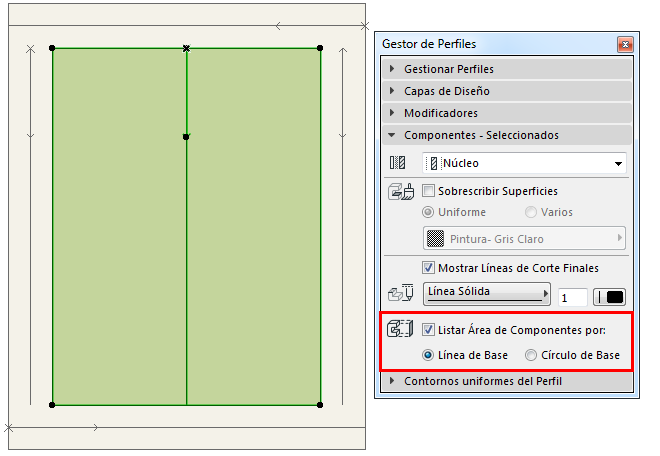This screenshot has width=660, height=456.
Task: Close the Gestor de Perfiles palette
Action: [625, 44]
